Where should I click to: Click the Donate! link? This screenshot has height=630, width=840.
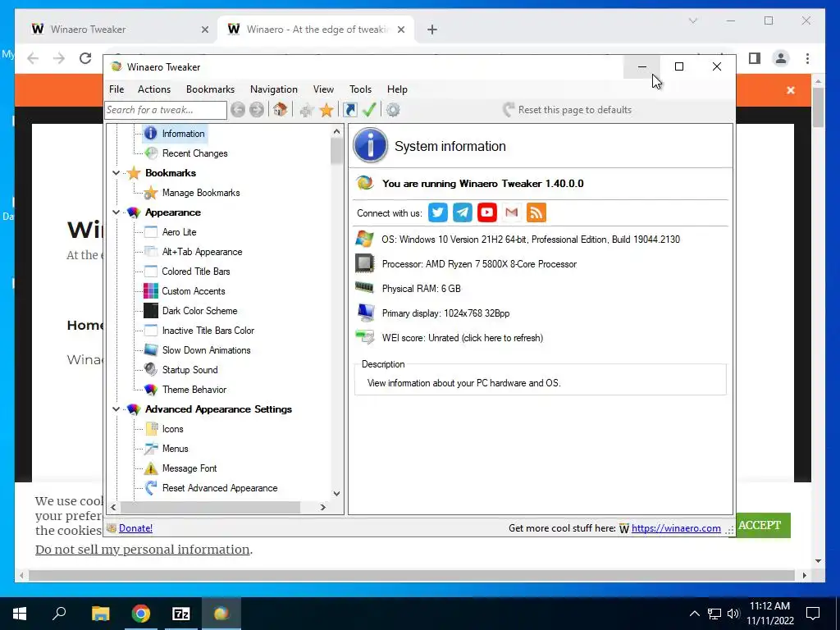click(135, 528)
